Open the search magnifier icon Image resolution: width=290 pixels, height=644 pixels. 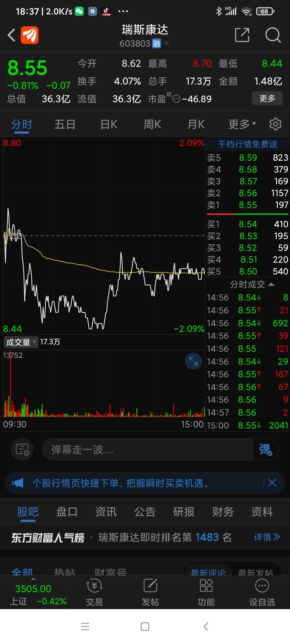point(273,35)
